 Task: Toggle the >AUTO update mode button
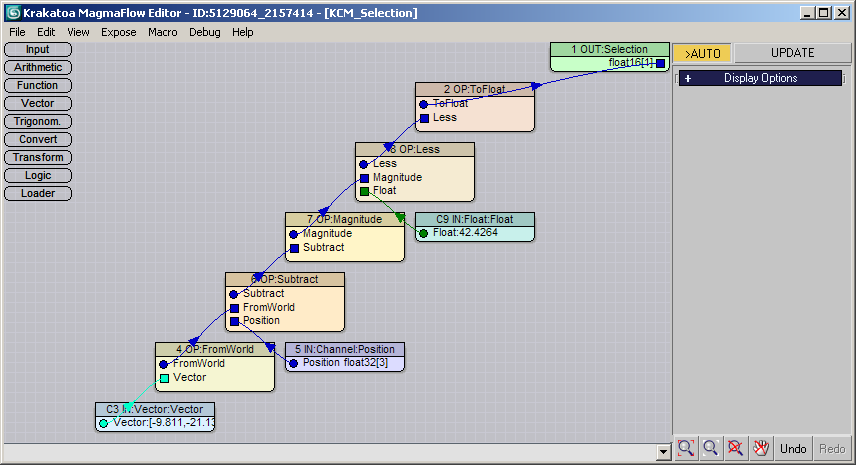703,53
